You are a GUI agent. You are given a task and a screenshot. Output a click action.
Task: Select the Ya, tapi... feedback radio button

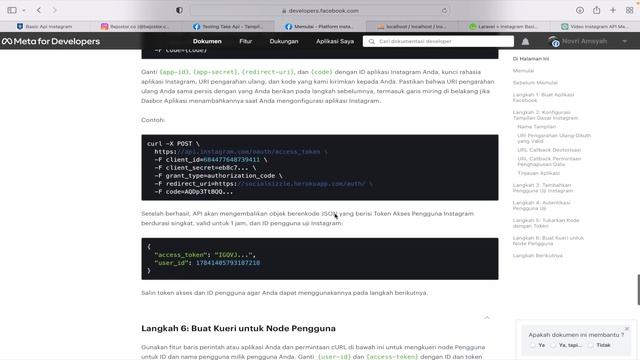[x=553, y=345]
